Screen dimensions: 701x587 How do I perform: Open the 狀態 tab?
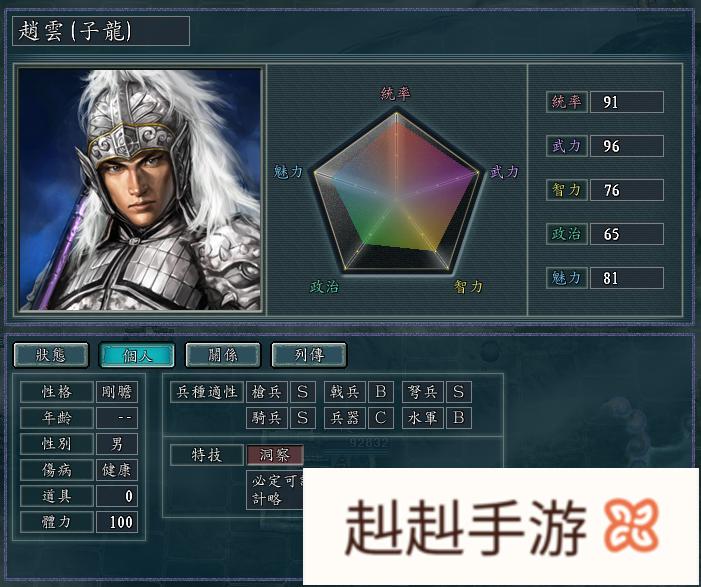pos(51,355)
